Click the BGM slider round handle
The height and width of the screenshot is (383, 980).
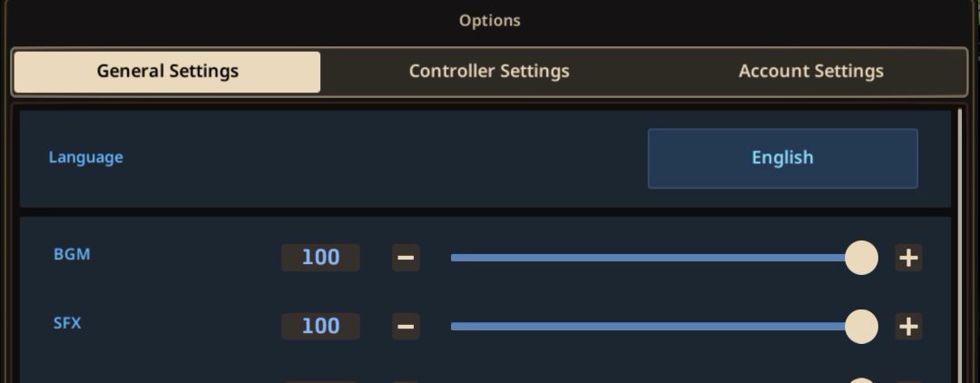pos(861,258)
